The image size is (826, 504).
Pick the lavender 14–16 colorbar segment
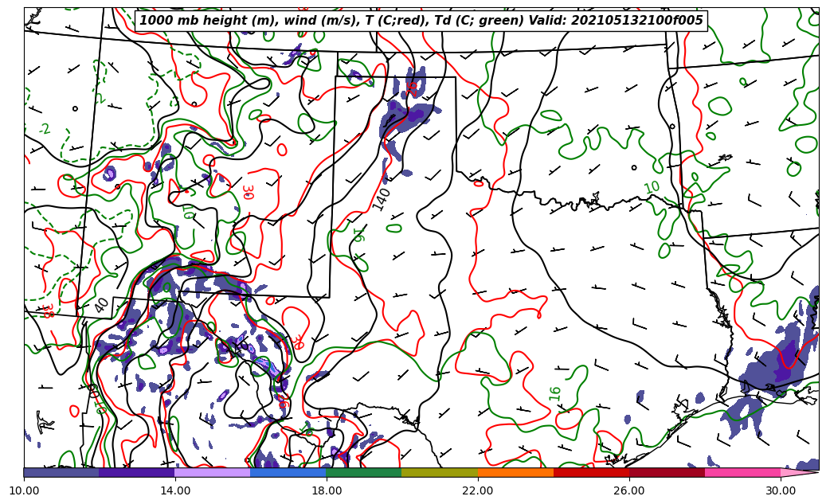coord(213,472)
